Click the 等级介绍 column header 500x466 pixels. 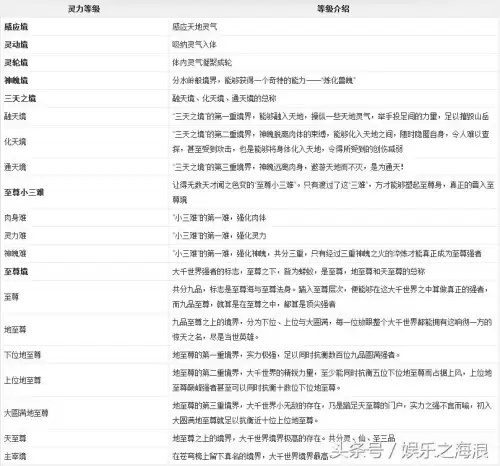point(333,9)
